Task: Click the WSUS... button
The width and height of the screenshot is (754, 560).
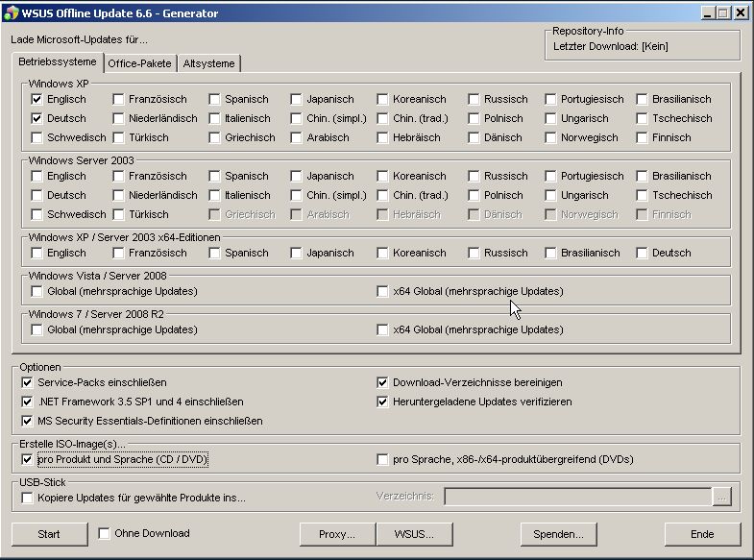Action: point(414,534)
